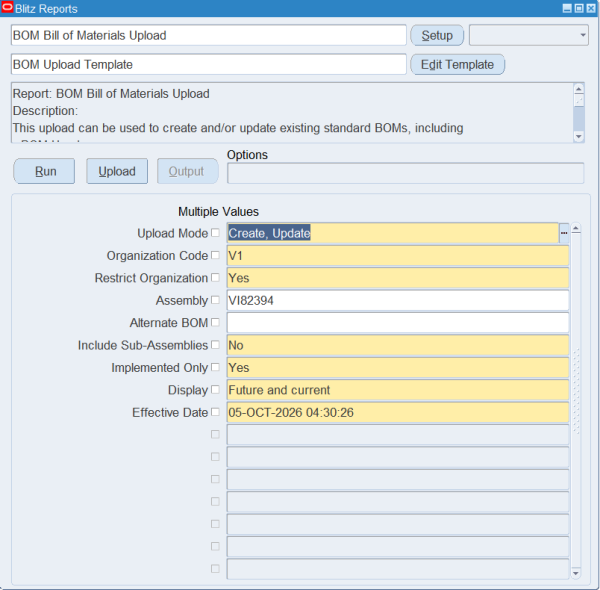The height and width of the screenshot is (590, 600).
Task: Click the Effective Date label
Action: (170, 412)
